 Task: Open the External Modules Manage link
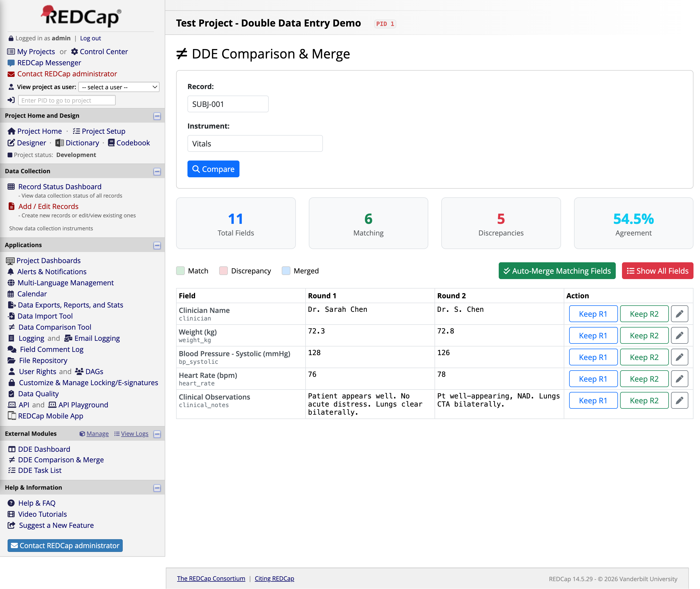point(98,434)
